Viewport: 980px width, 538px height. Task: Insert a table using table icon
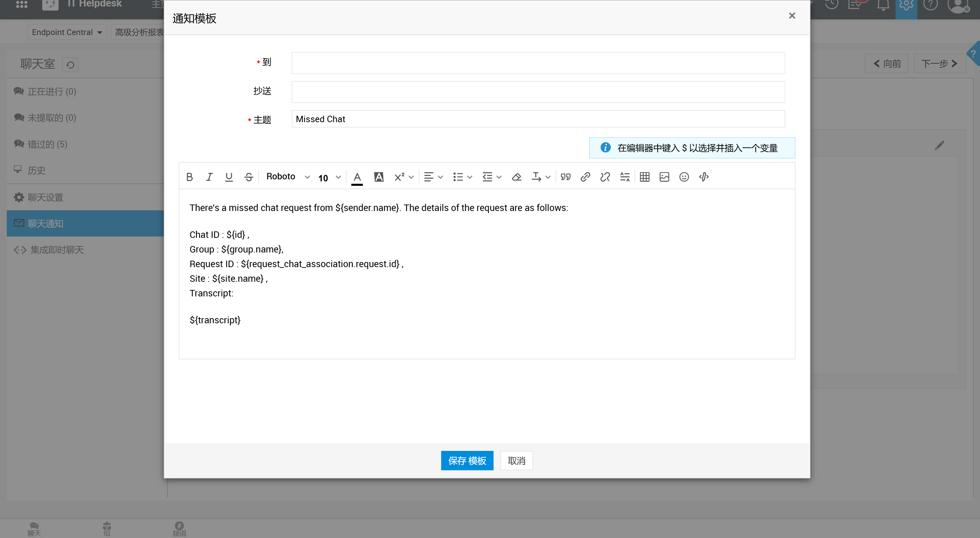click(644, 177)
